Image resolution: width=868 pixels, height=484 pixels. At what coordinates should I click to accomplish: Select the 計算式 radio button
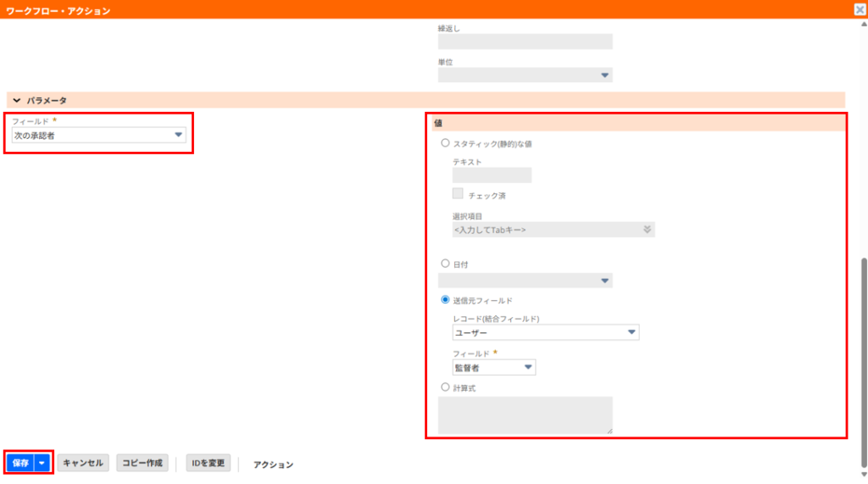[x=446, y=387]
